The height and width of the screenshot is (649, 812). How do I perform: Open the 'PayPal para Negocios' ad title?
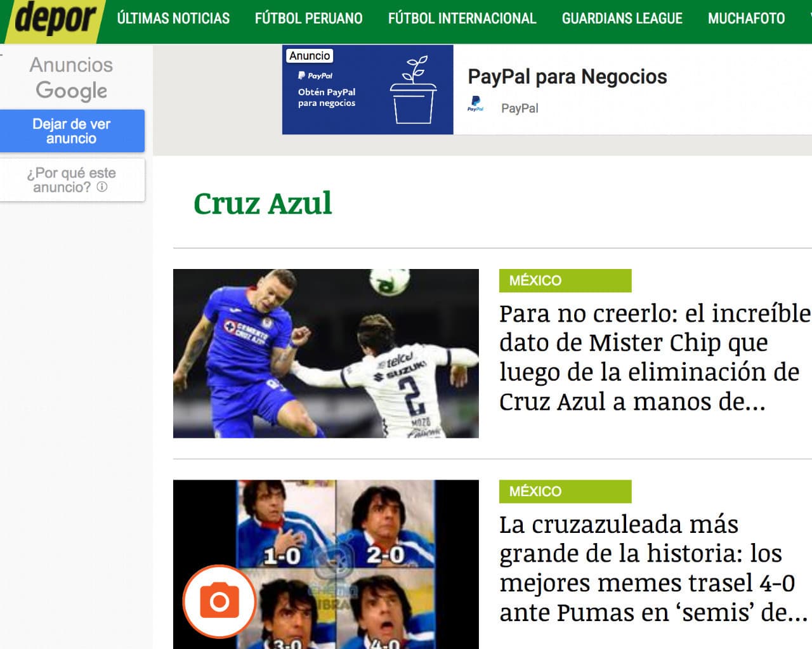coord(567,77)
